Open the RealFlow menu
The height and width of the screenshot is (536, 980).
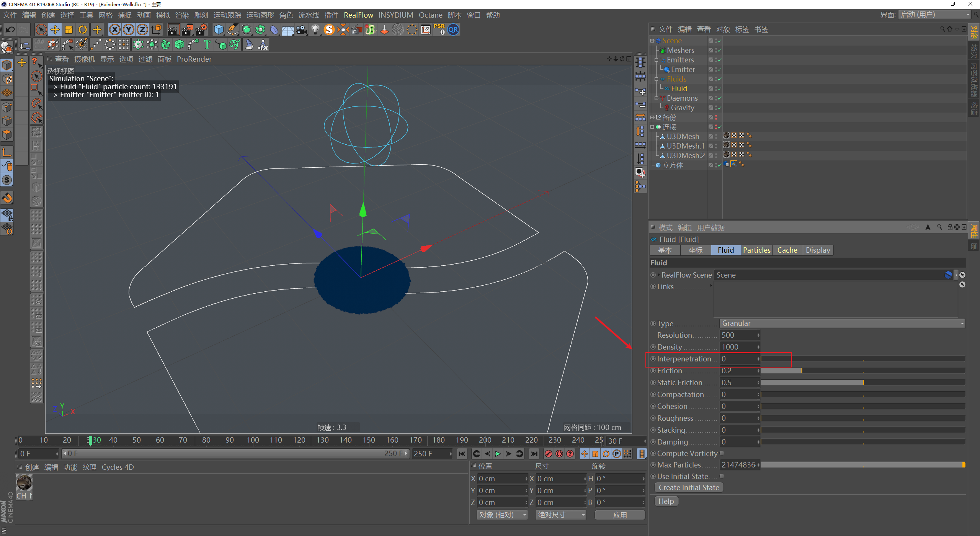(358, 15)
